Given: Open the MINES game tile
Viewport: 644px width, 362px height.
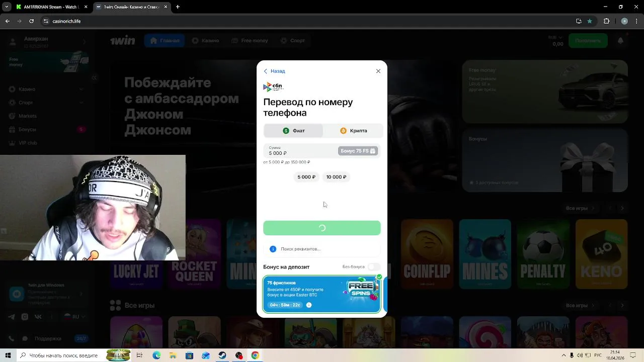Looking at the screenshot, I should [485, 254].
